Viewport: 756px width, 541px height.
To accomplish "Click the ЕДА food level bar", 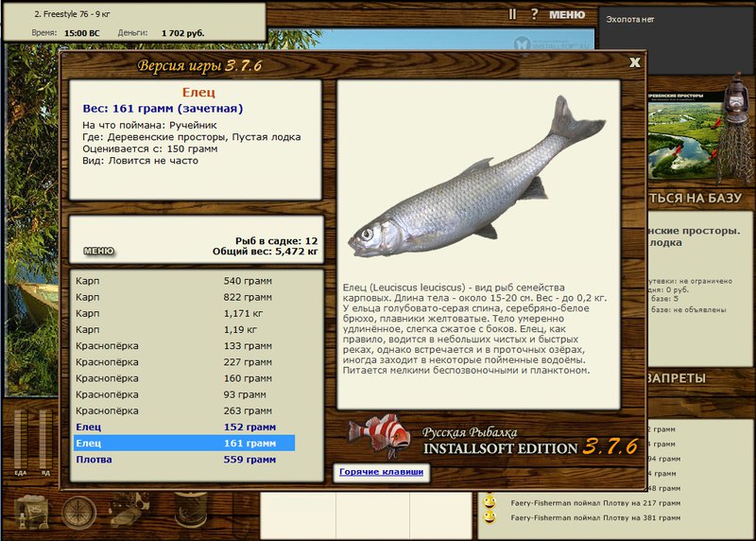I will 21,440.
